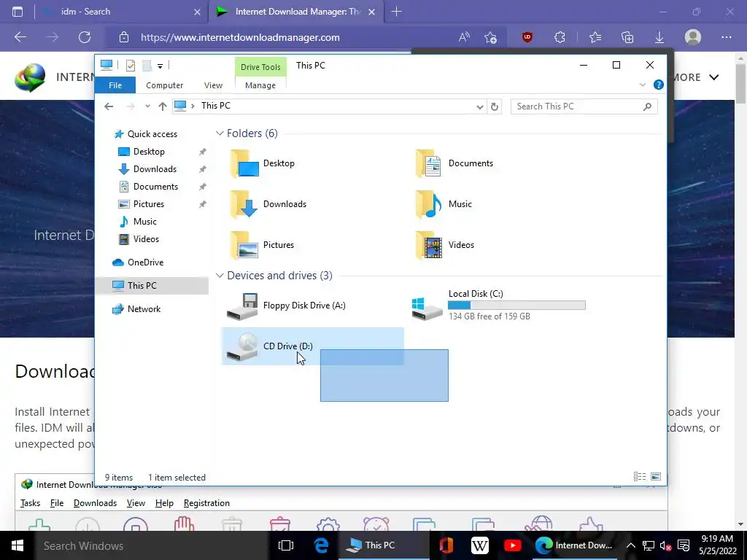Open the recent locations dropdown arrow
Viewport: 747px width, 560px height.
147,106
